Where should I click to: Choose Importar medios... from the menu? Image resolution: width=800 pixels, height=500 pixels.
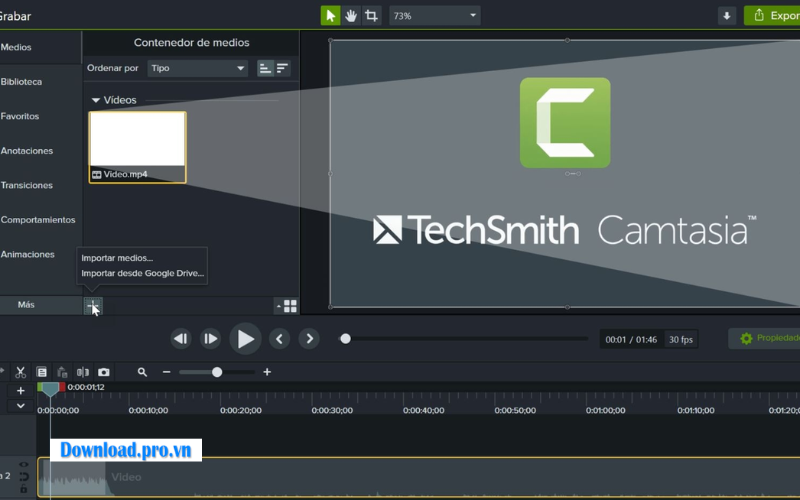[117, 258]
